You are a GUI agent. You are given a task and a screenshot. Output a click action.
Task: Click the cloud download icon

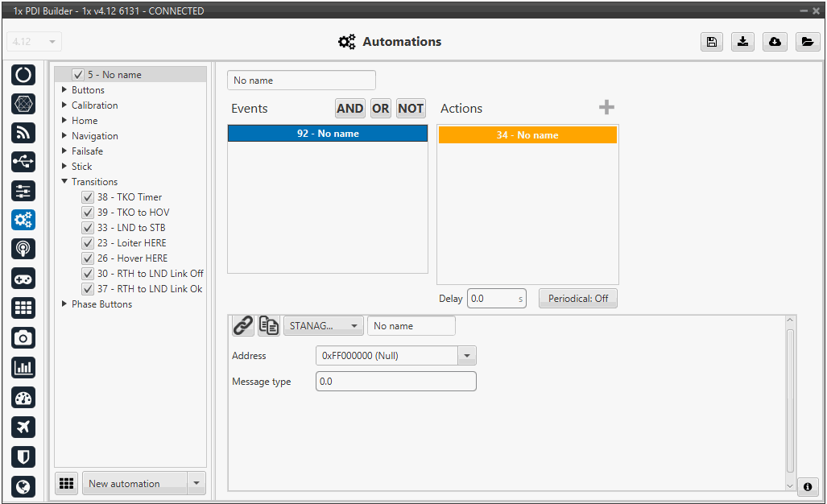(775, 43)
